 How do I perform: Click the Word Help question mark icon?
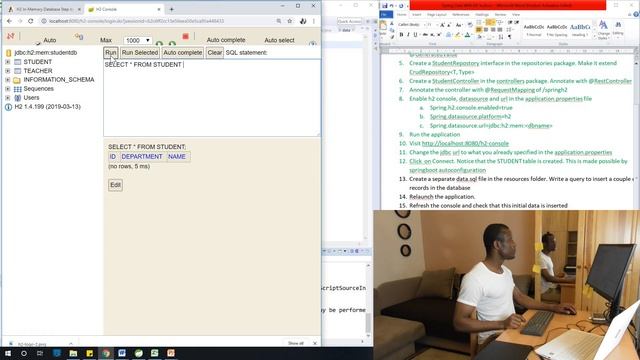(636, 14)
